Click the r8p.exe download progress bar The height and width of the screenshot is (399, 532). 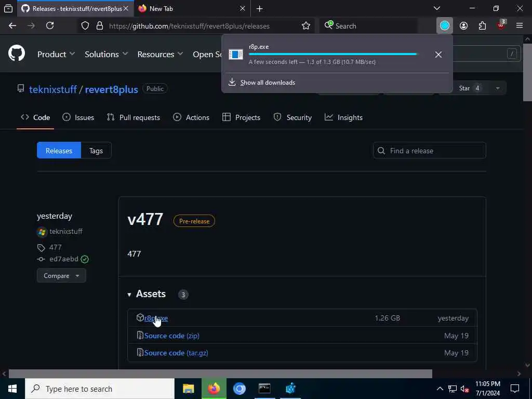tap(333, 54)
